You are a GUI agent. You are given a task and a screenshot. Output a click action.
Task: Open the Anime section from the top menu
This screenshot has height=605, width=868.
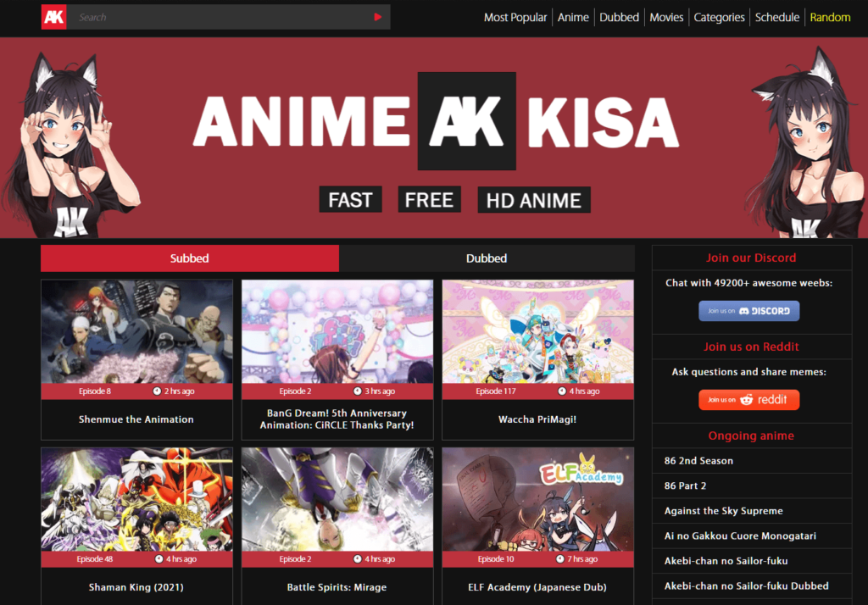tap(573, 17)
